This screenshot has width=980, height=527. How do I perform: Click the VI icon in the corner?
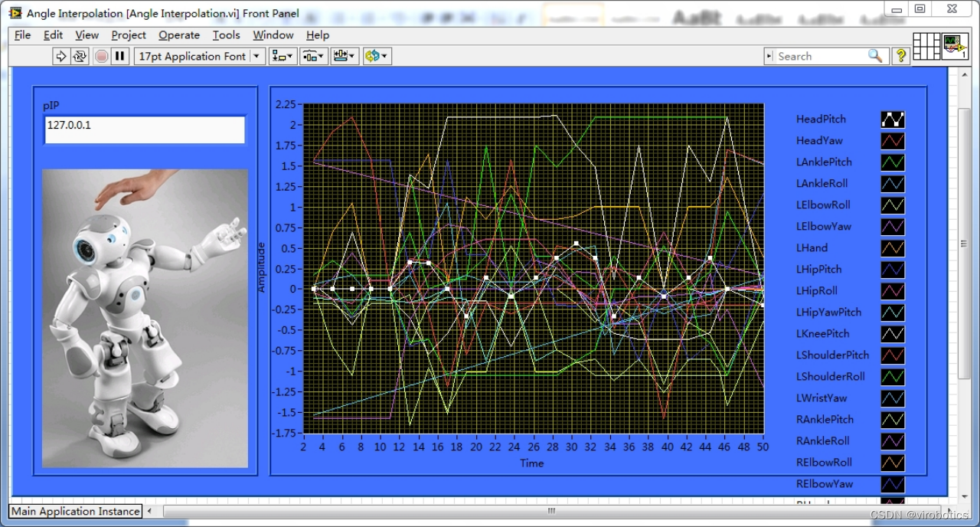pos(955,46)
